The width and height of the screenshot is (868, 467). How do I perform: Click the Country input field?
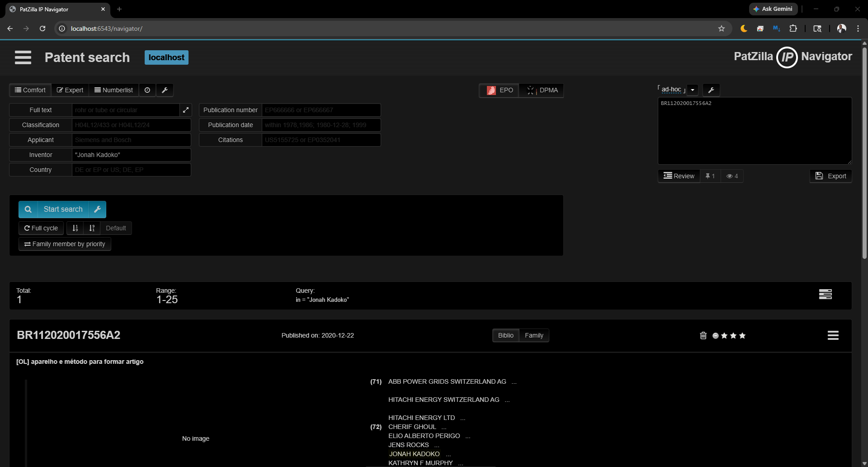point(131,170)
